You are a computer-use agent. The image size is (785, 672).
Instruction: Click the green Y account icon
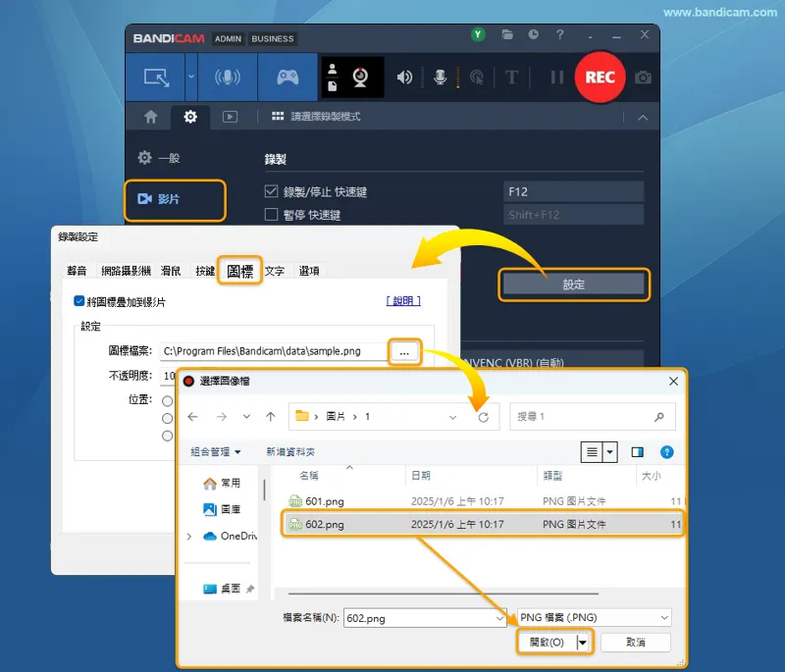coord(478,34)
